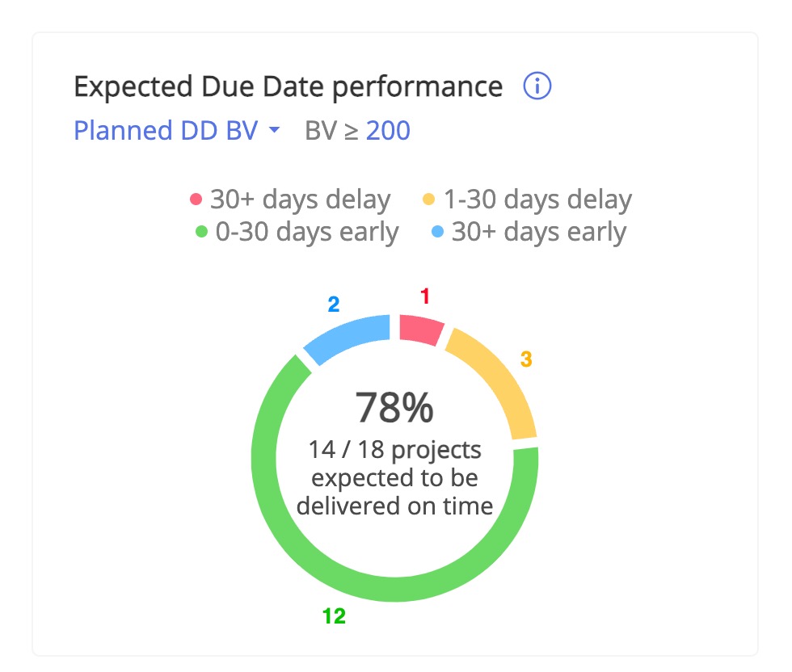This screenshot has width=792, height=672.
Task: Click the orange data label 3
Action: (x=526, y=359)
